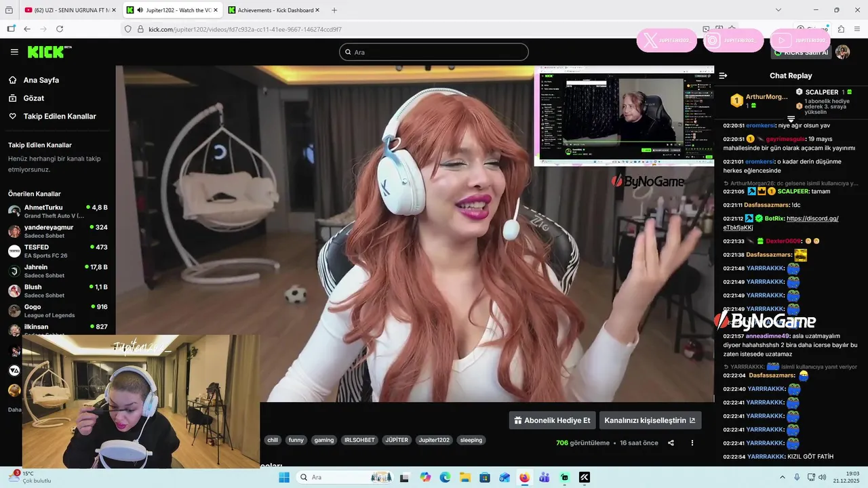Open the list all tabs dropdown

pos(778,10)
